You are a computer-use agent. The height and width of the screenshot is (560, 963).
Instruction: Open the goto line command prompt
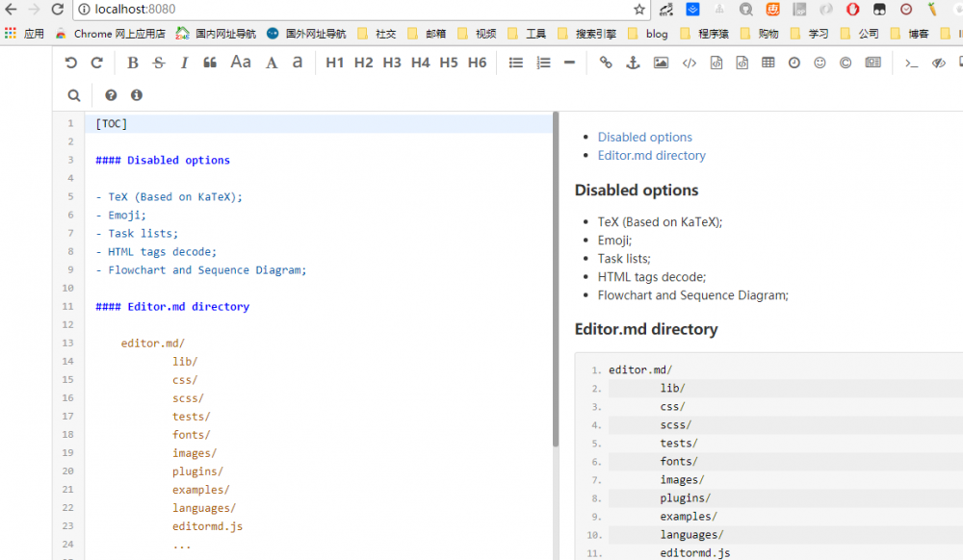pyautogui.click(x=912, y=62)
